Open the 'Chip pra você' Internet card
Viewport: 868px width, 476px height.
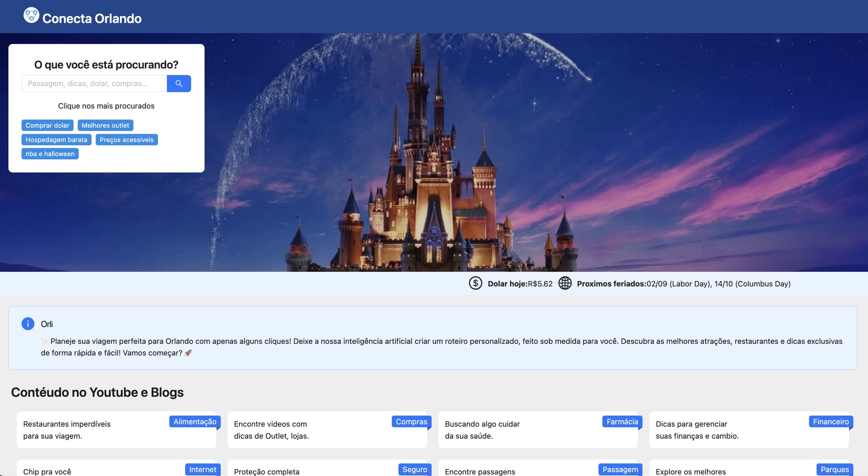pos(117,468)
